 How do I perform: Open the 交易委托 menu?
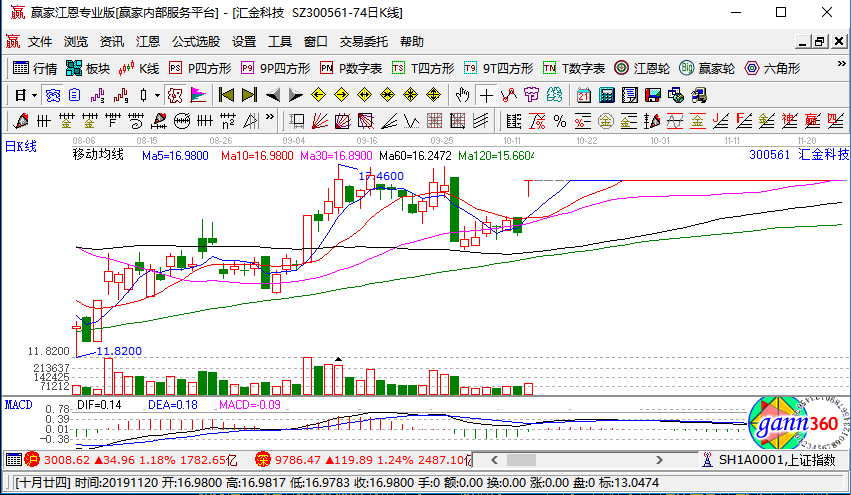point(364,42)
